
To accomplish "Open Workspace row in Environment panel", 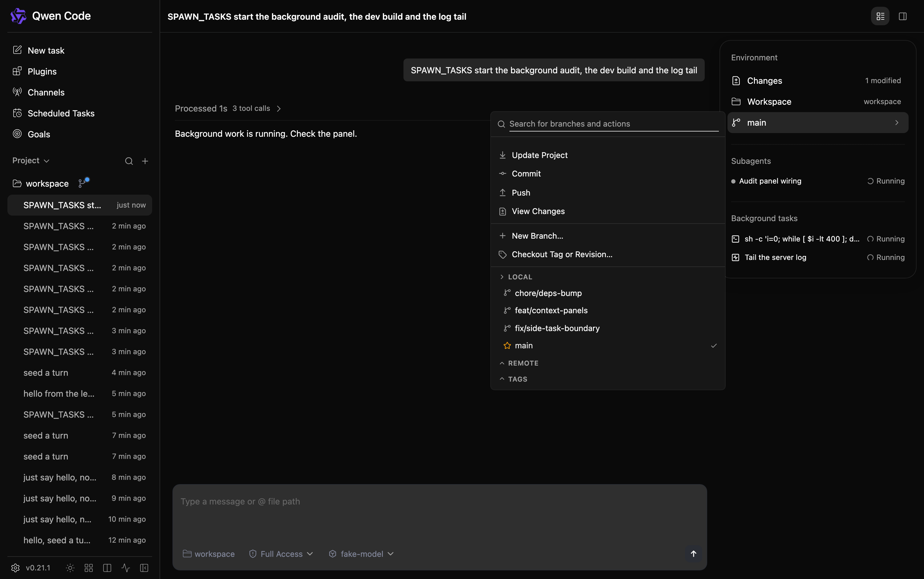I will (817, 101).
